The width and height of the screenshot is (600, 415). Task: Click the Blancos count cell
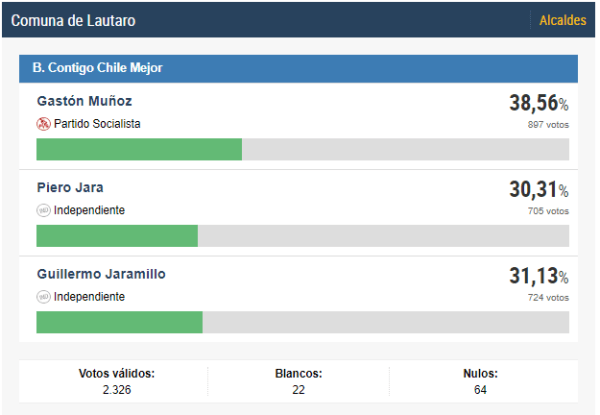298,381
